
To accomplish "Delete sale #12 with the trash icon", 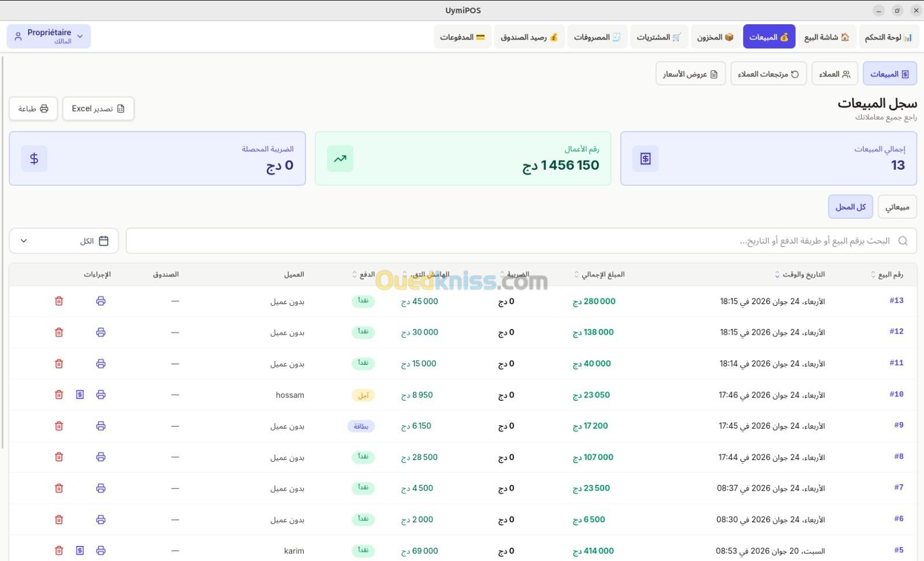I will pos(59,332).
